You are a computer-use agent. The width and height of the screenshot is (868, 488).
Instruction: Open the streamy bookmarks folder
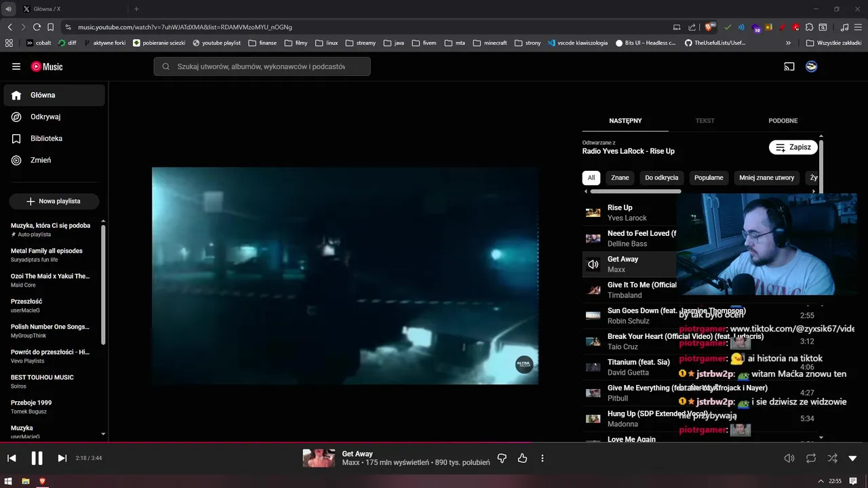coord(360,43)
